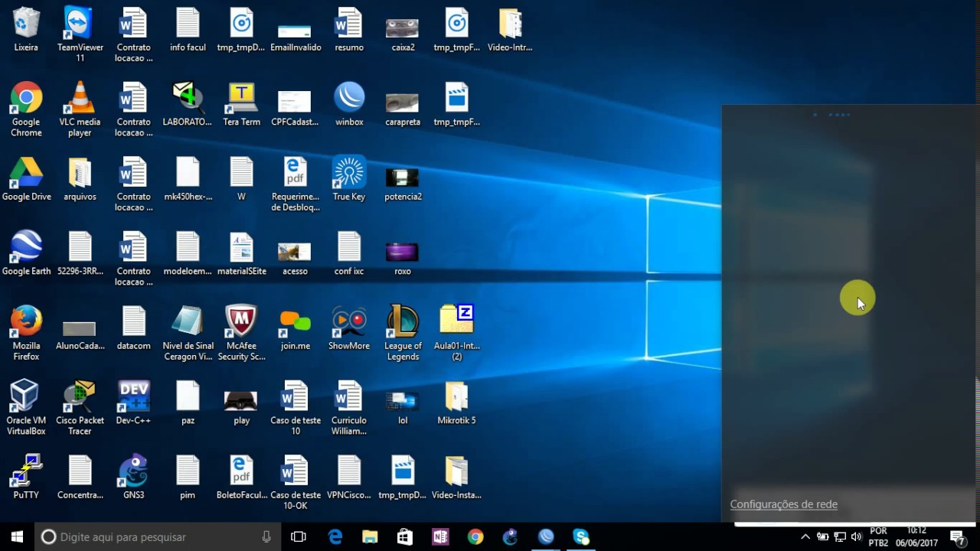The width and height of the screenshot is (980, 551).
Task: Select the Tera Term desktop shortcut
Action: (x=241, y=105)
